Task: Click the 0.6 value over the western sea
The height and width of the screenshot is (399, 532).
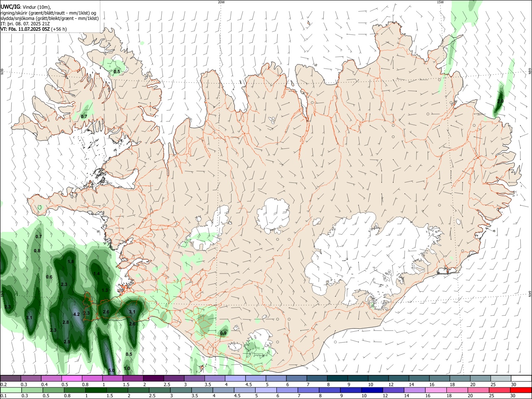Action: [49, 277]
